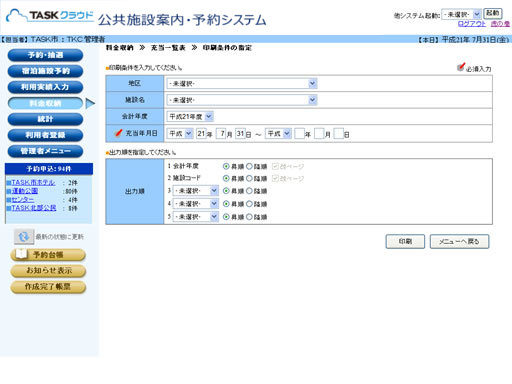Open the 会計年度 dropdown showing 平成21年度

pyautogui.click(x=190, y=116)
